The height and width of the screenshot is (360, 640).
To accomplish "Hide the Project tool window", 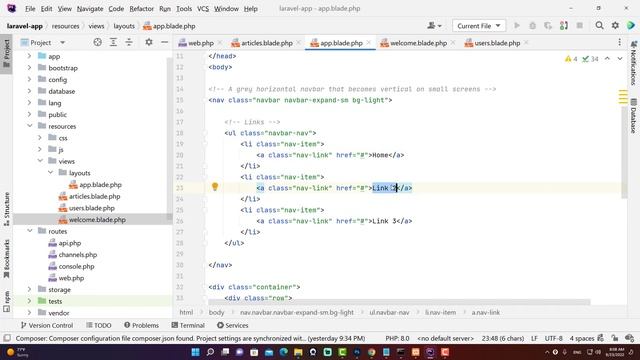I will coord(164,42).
